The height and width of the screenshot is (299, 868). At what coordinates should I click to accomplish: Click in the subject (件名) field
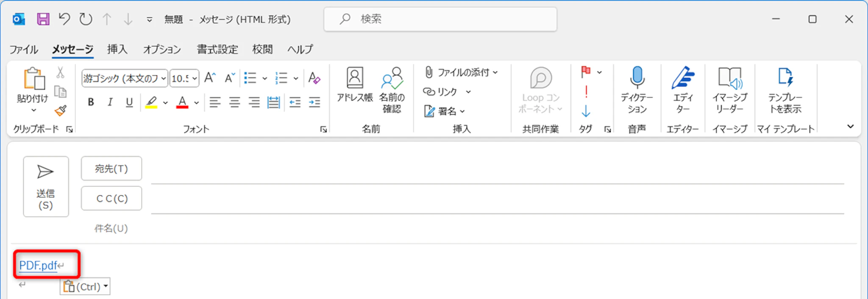click(496, 229)
